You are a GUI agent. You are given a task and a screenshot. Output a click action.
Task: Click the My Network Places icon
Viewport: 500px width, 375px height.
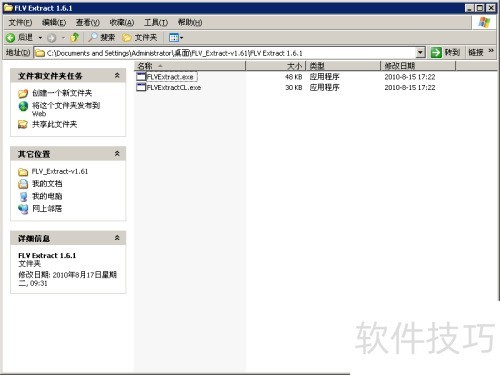pos(23,209)
